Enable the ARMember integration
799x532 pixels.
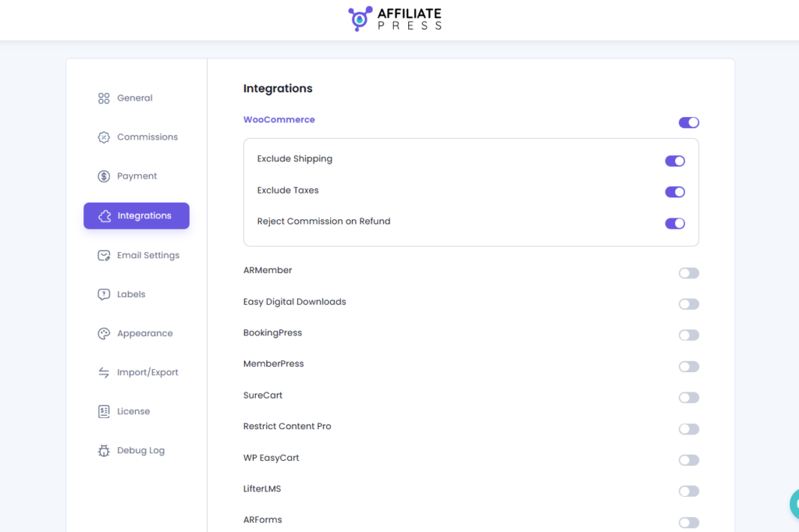[x=688, y=273]
